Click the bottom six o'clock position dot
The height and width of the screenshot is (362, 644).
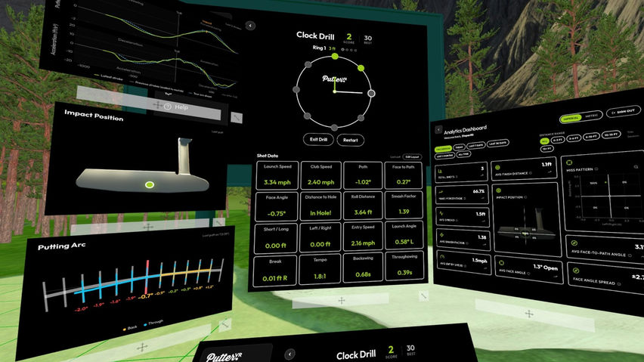tap(334, 128)
